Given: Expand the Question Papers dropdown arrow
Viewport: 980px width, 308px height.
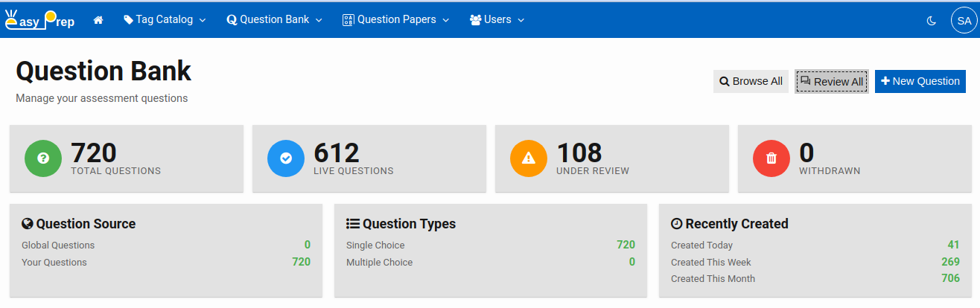Looking at the screenshot, I should [446, 20].
